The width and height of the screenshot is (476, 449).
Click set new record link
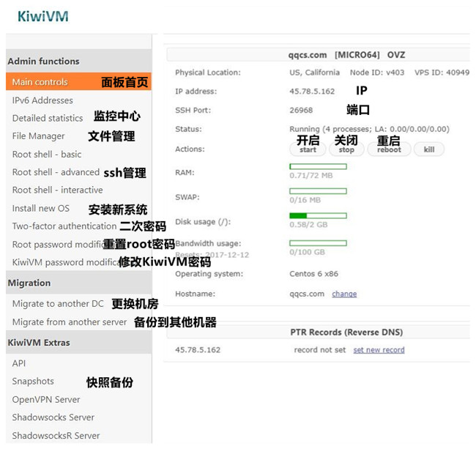379,350
